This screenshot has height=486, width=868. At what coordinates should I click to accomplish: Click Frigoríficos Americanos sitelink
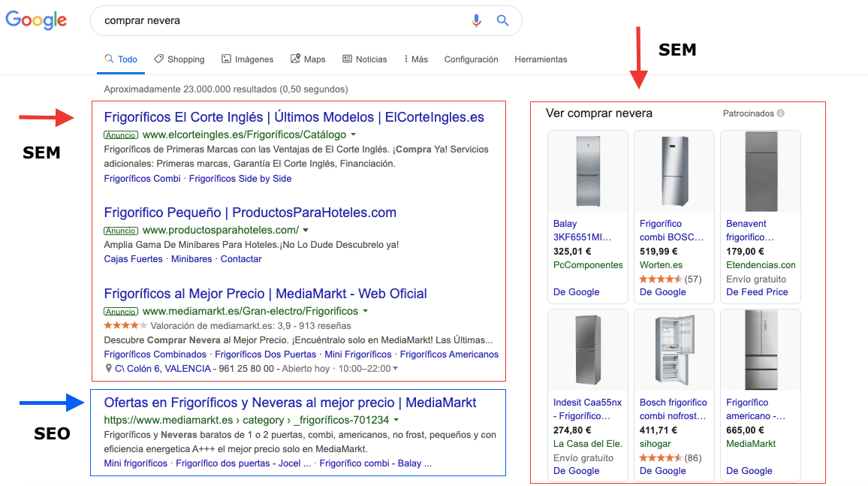(450, 355)
